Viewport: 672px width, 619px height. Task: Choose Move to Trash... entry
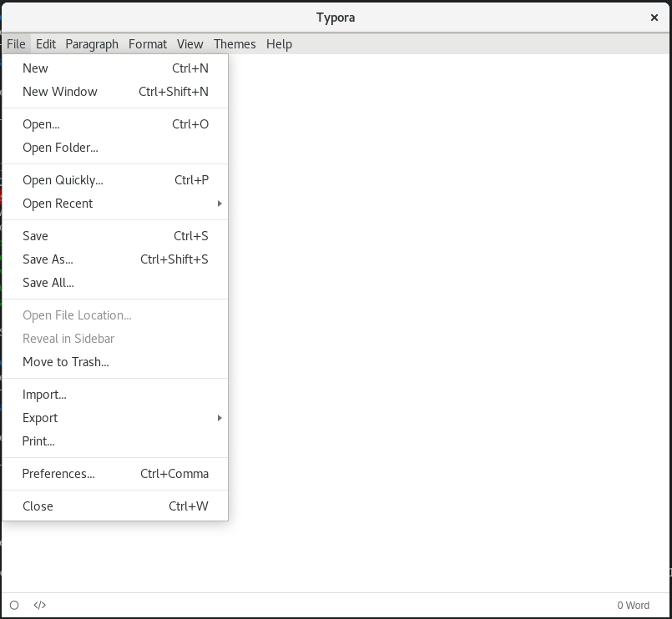pos(115,362)
